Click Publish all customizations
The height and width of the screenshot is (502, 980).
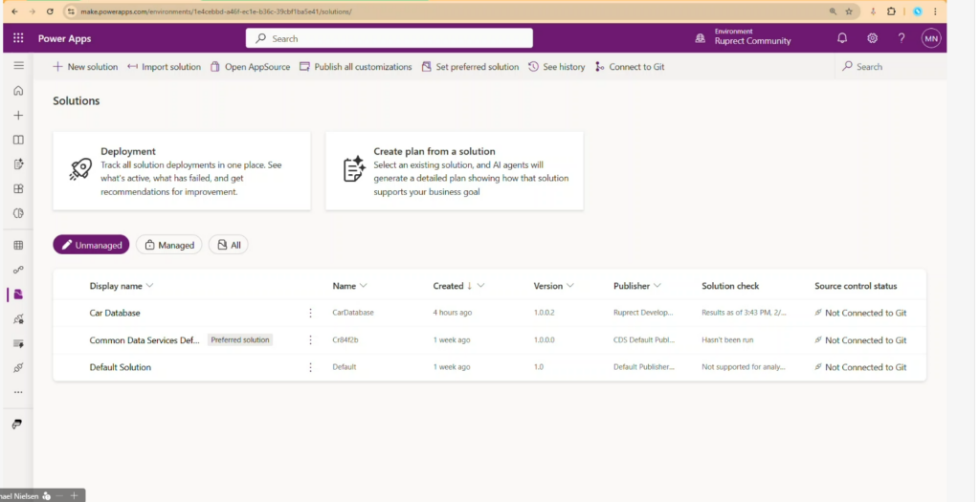pyautogui.click(x=355, y=67)
